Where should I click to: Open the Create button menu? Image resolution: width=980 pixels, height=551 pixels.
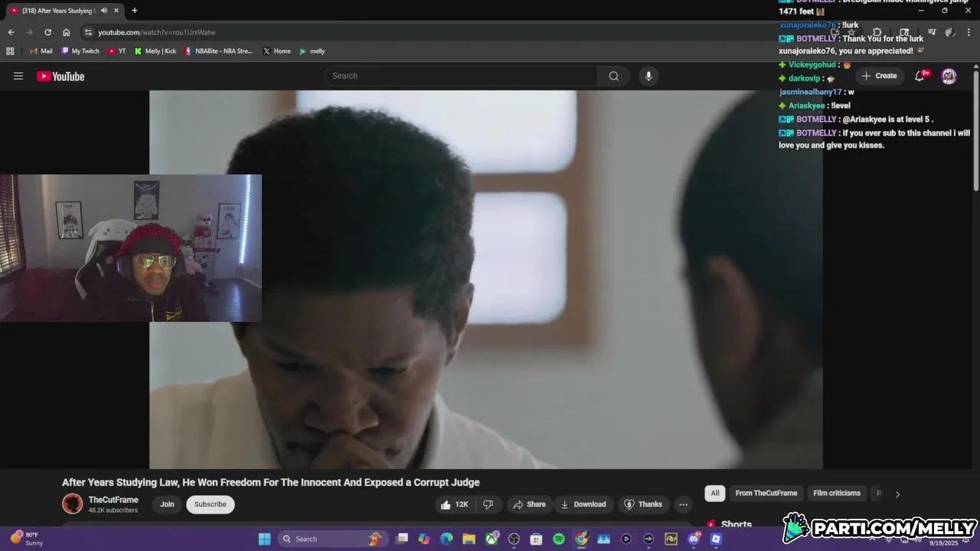[x=879, y=76]
